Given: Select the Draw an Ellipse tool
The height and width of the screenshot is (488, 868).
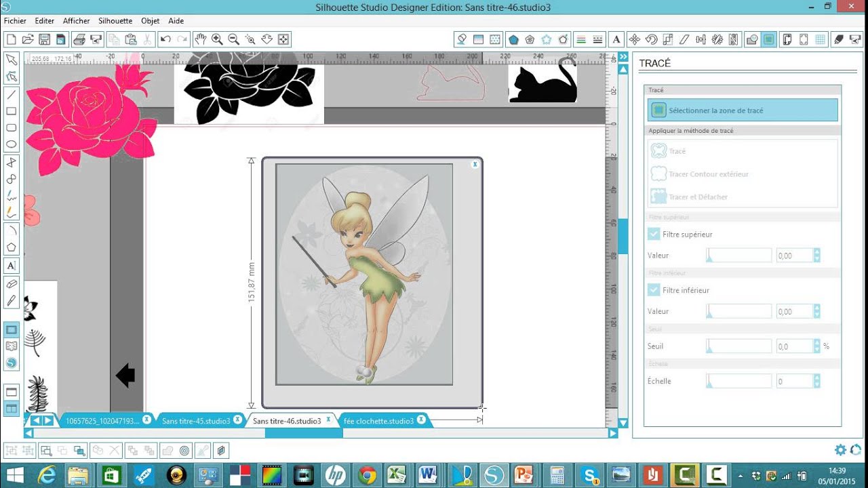Looking at the screenshot, I should (12, 144).
